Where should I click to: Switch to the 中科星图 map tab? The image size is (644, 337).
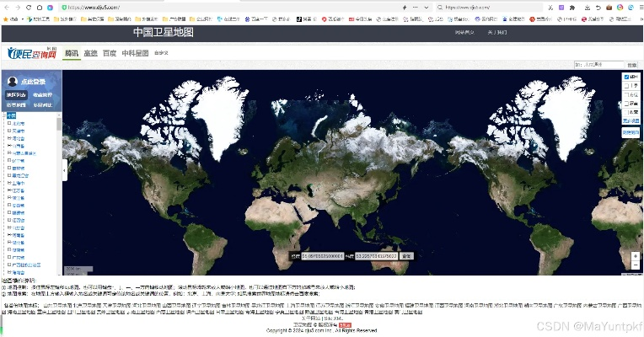(x=135, y=53)
